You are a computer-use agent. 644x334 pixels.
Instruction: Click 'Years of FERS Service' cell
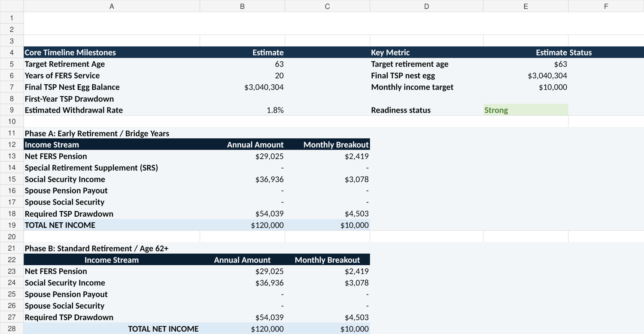(112, 75)
